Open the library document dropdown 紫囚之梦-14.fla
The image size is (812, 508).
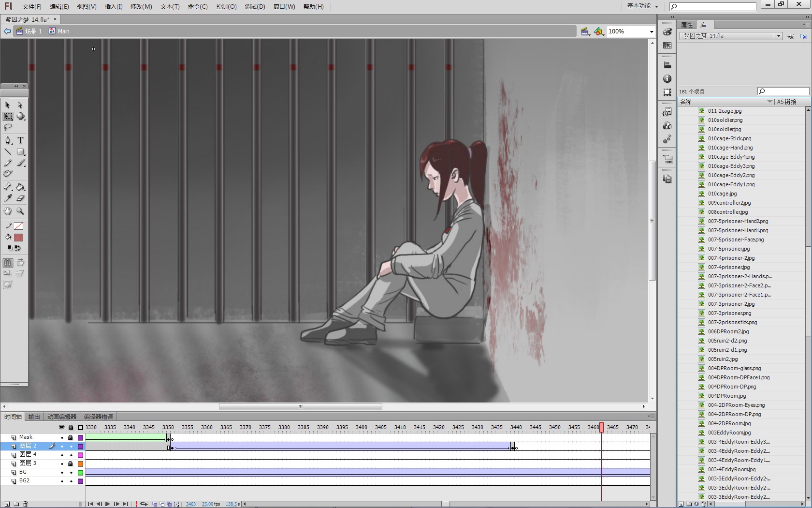778,36
